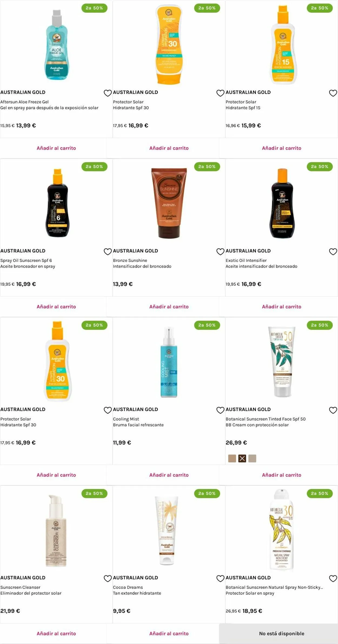338x644 pixels.
Task: Click the heart beside Botanical Sunscreen Tinted Face
Action: coord(333,410)
